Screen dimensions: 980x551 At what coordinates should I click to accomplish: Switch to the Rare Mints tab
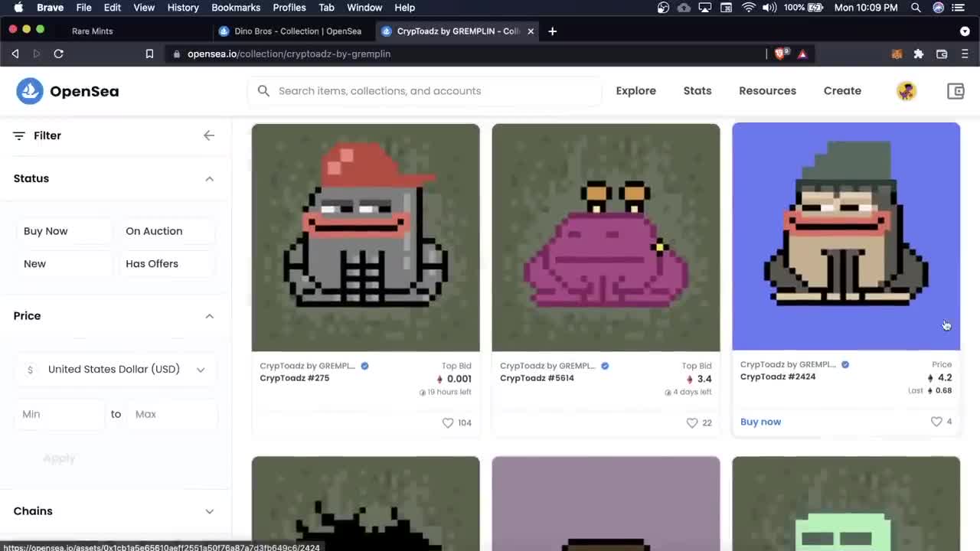(93, 31)
